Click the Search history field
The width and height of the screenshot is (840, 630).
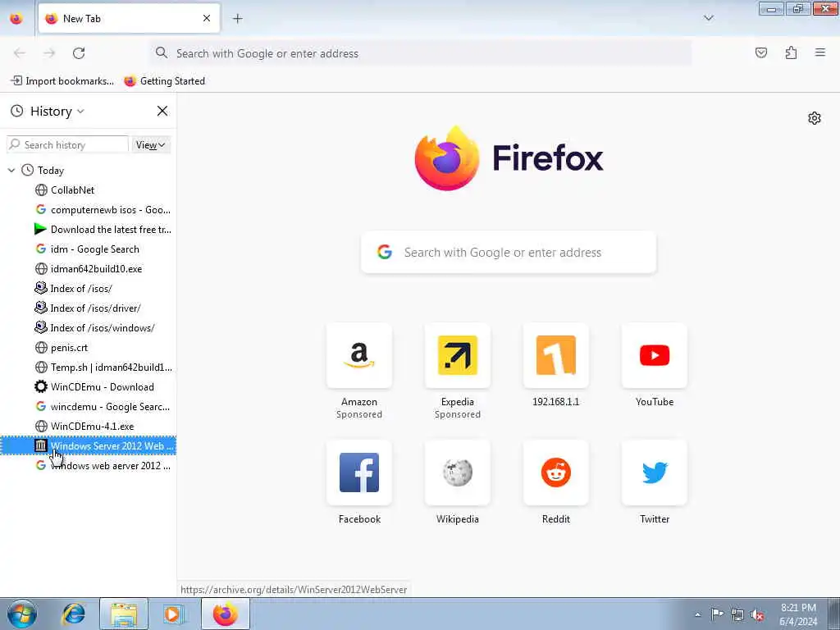coord(67,144)
